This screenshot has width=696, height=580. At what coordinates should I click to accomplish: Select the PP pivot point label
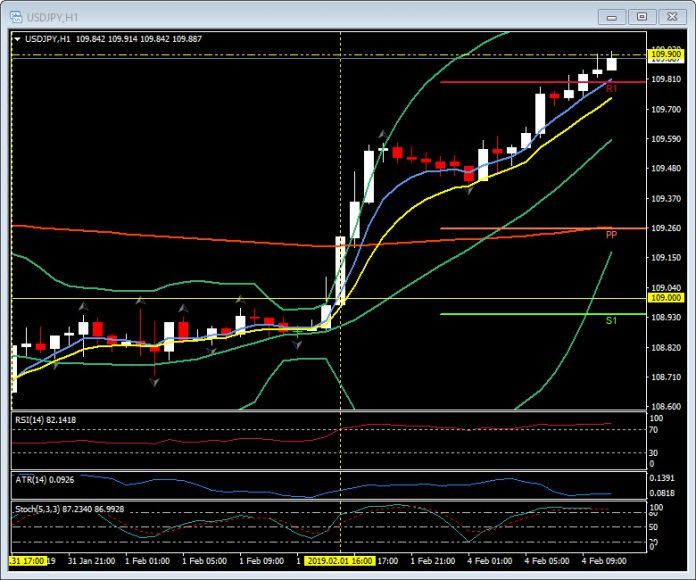pyautogui.click(x=611, y=235)
